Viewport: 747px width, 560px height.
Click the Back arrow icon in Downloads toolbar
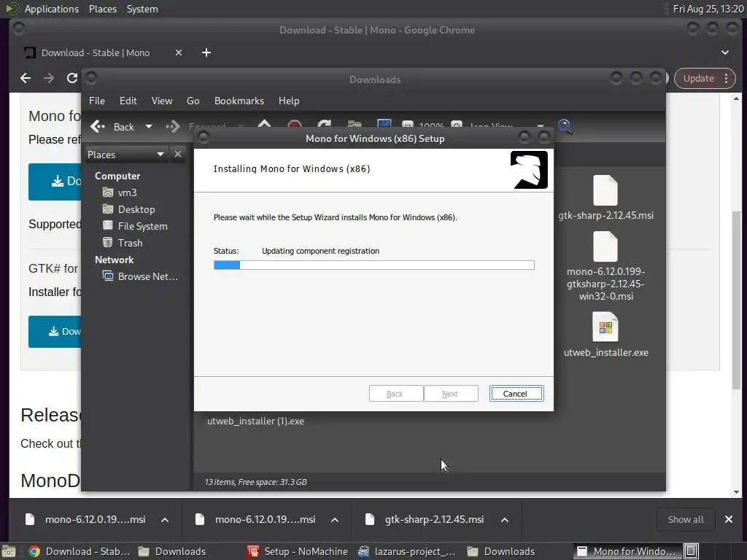98,127
